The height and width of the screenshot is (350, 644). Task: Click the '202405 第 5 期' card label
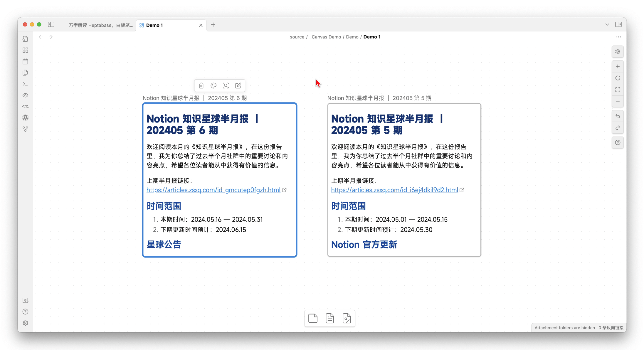pos(379,98)
